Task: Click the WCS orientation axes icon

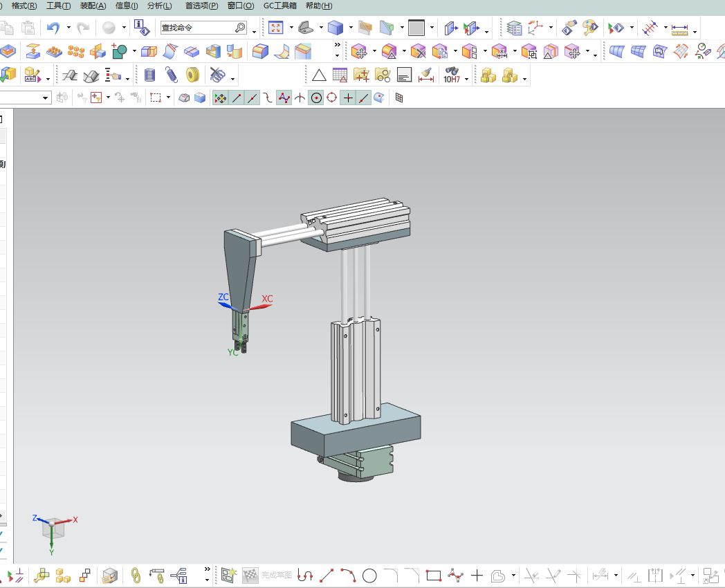Action: (535, 28)
